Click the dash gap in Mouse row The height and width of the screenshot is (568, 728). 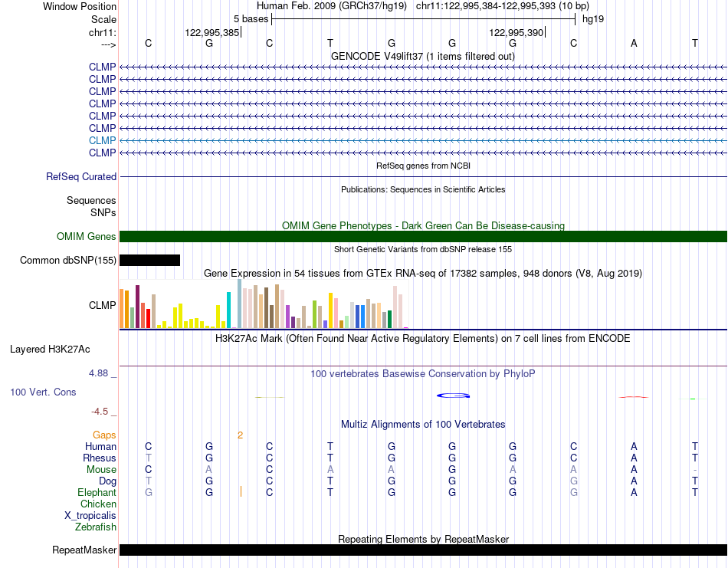click(694, 470)
